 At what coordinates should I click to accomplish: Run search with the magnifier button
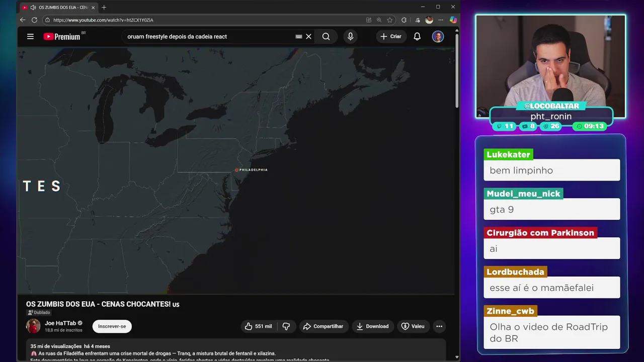tap(326, 37)
